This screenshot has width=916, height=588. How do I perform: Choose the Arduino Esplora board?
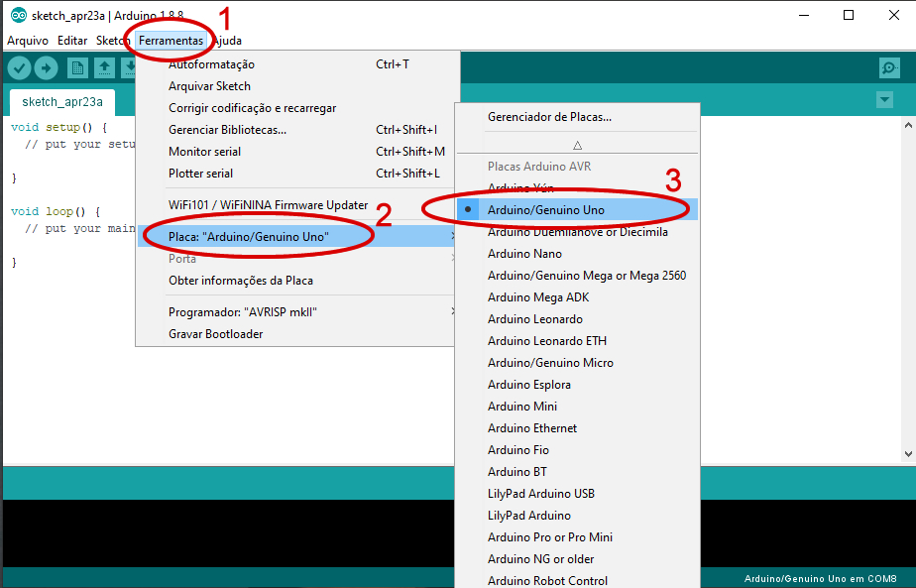[x=577, y=385]
